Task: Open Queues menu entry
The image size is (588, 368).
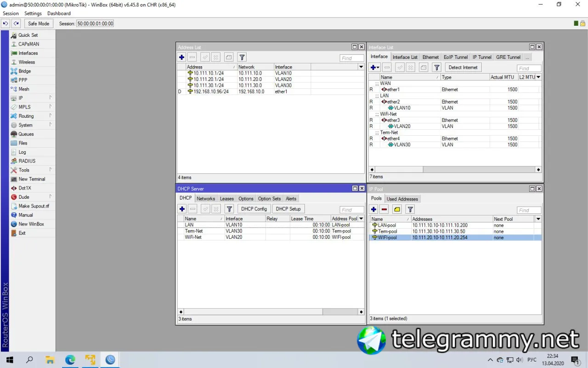Action: pyautogui.click(x=26, y=134)
